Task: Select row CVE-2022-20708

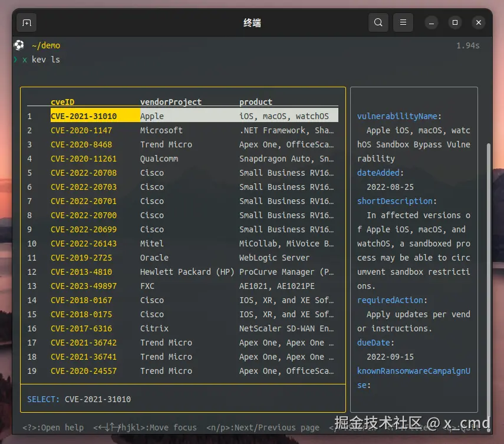Action: point(183,173)
